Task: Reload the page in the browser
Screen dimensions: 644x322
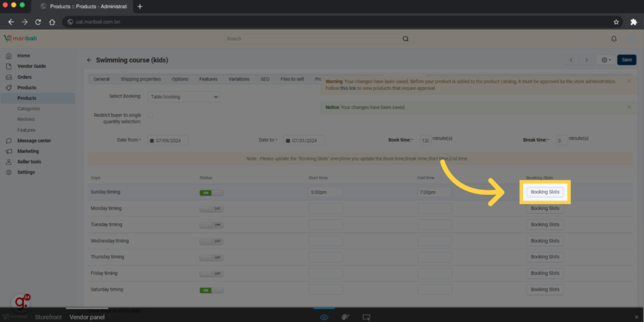Action: point(38,21)
